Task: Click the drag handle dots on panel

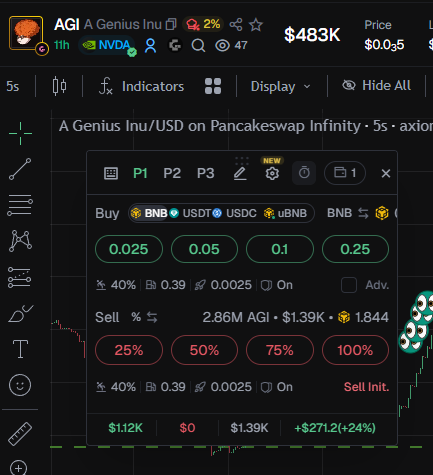Action: [242, 161]
